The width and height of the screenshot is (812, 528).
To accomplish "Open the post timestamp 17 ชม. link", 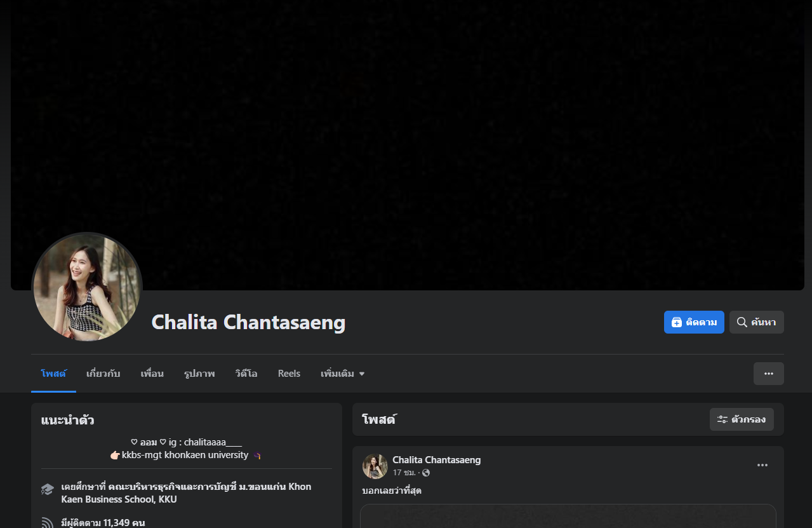I will 404,473.
